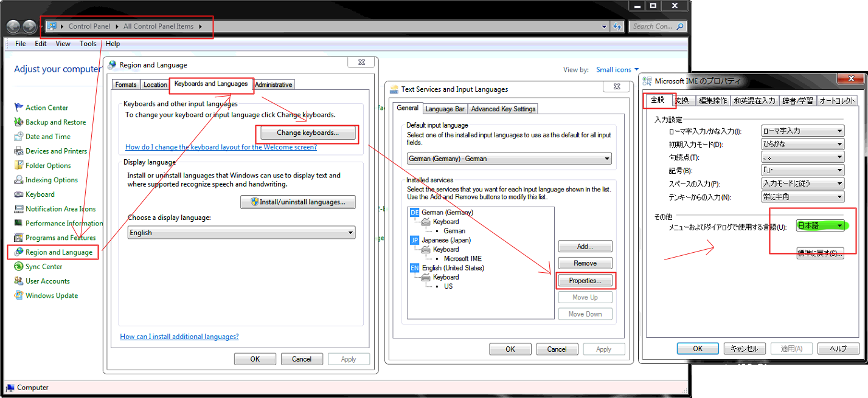Click the Region and Language globe icon

click(19, 252)
